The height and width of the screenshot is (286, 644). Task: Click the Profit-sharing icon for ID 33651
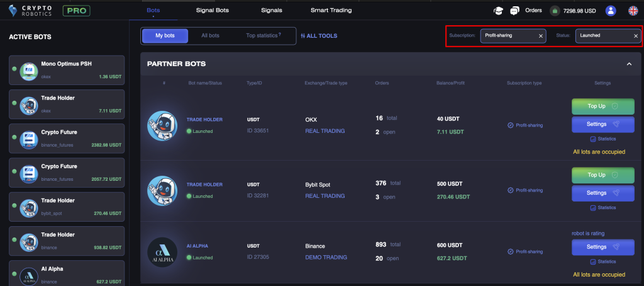coord(511,125)
